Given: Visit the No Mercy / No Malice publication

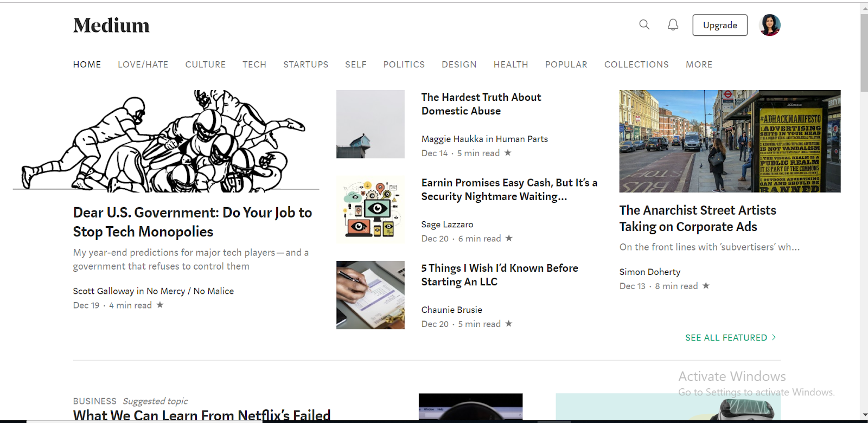Looking at the screenshot, I should (190, 291).
